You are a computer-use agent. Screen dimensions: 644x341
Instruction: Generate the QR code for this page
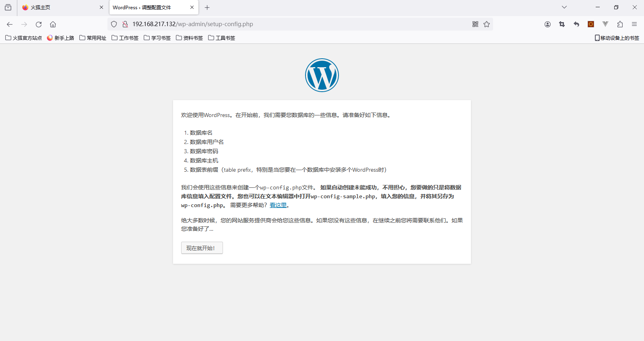tap(475, 24)
